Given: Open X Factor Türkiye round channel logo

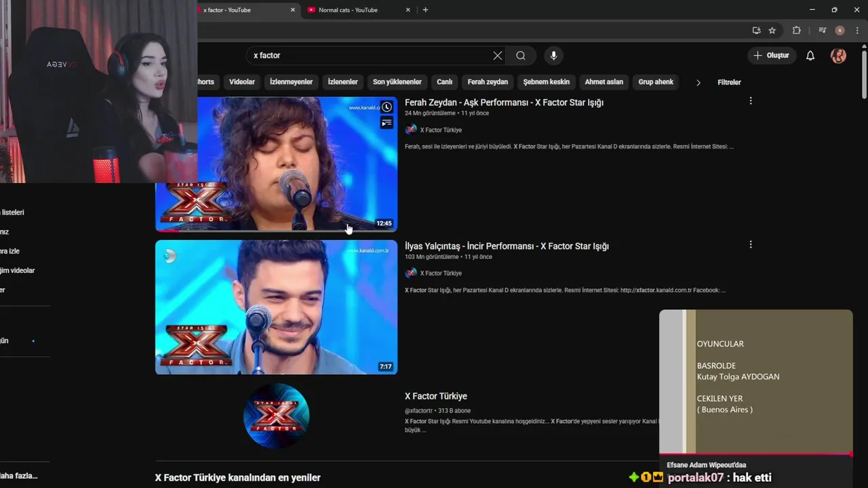Looking at the screenshot, I should 276,415.
